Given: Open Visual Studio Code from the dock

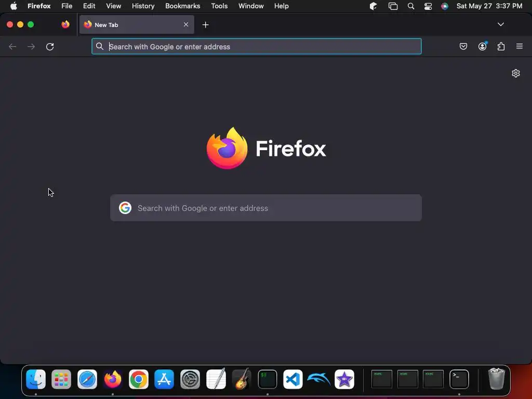Looking at the screenshot, I should point(293,379).
